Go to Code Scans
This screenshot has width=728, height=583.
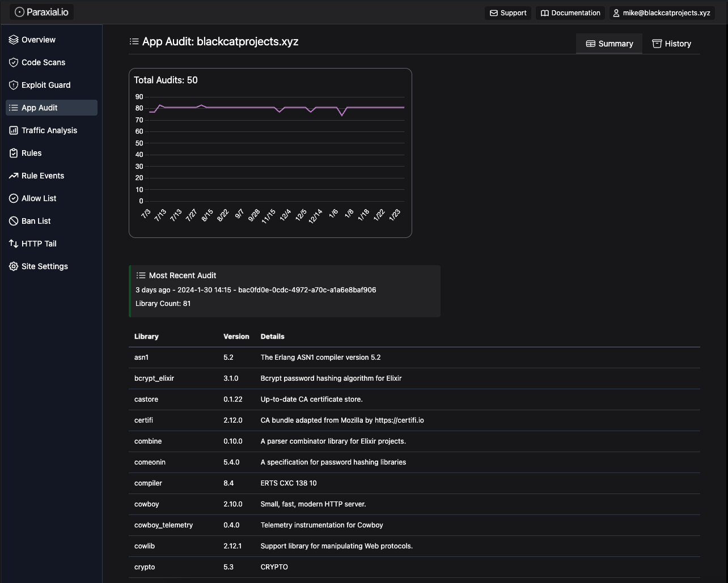(52, 62)
